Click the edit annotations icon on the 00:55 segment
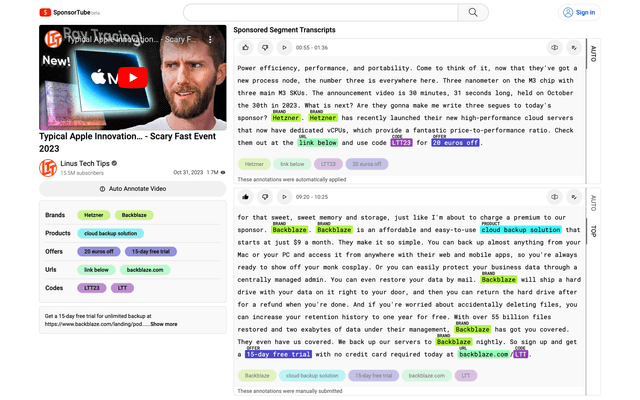 coord(574,48)
